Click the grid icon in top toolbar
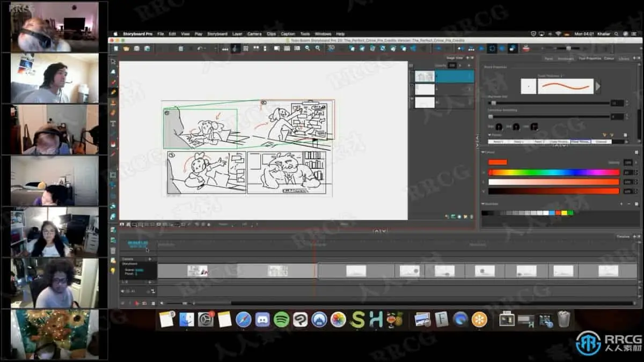The image size is (644, 362). (246, 48)
